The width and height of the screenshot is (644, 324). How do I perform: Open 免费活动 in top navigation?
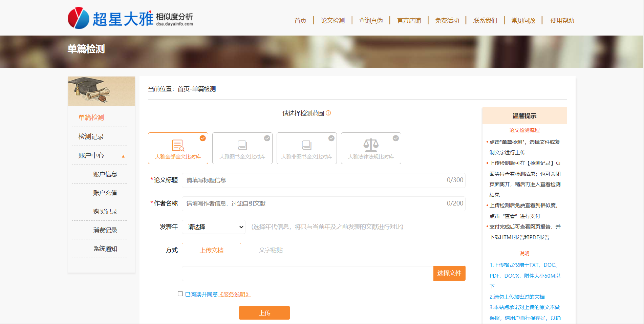(447, 21)
